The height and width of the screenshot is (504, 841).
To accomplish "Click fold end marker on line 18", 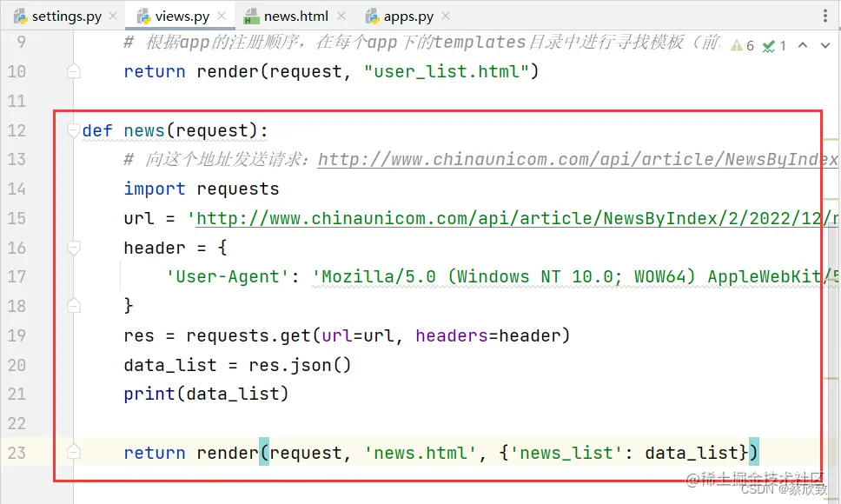I will (x=74, y=306).
